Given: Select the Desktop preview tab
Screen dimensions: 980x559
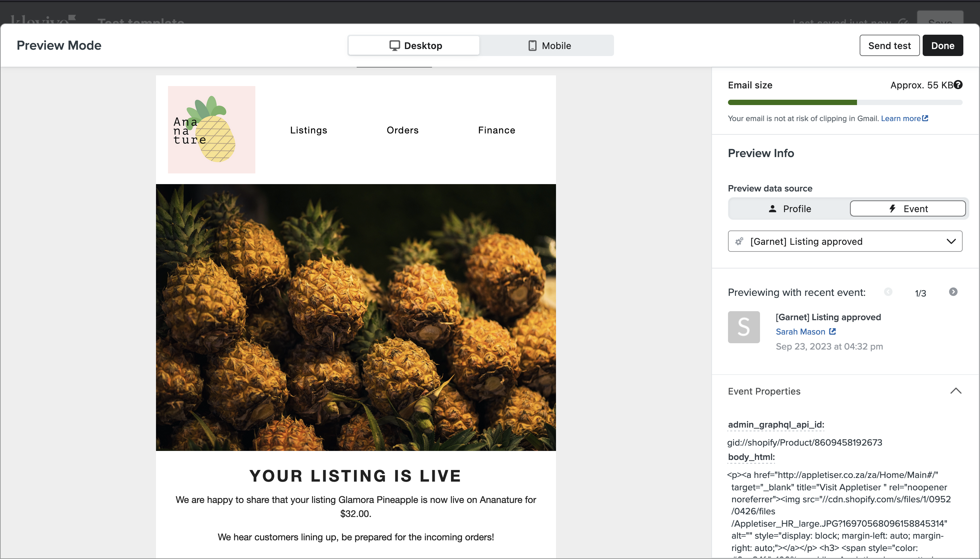Looking at the screenshot, I should [x=414, y=46].
